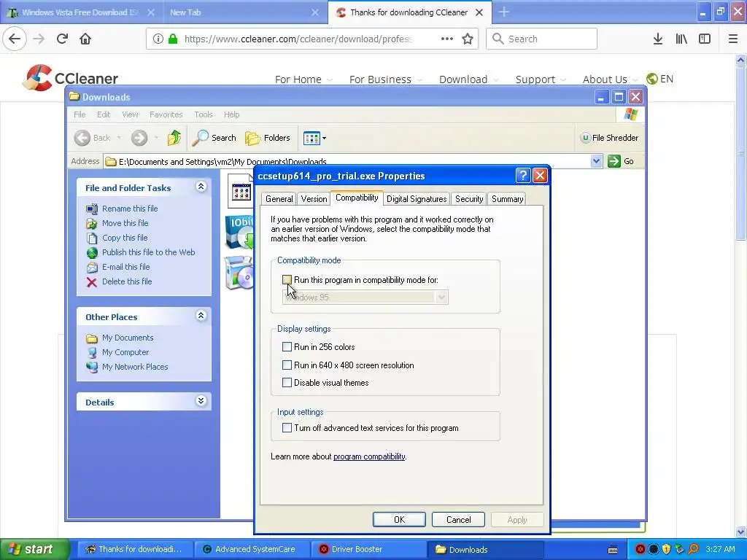The height and width of the screenshot is (560, 747).
Task: Show site information icon in address bar
Action: tap(158, 39)
